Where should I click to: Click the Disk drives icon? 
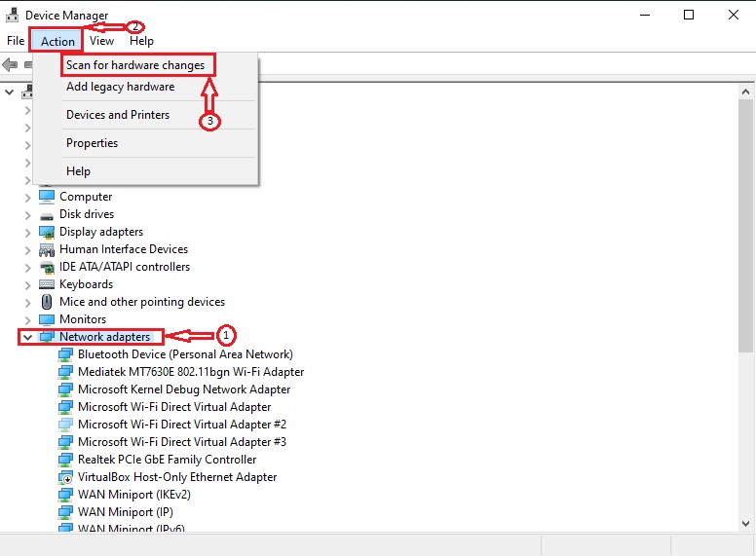click(46, 214)
